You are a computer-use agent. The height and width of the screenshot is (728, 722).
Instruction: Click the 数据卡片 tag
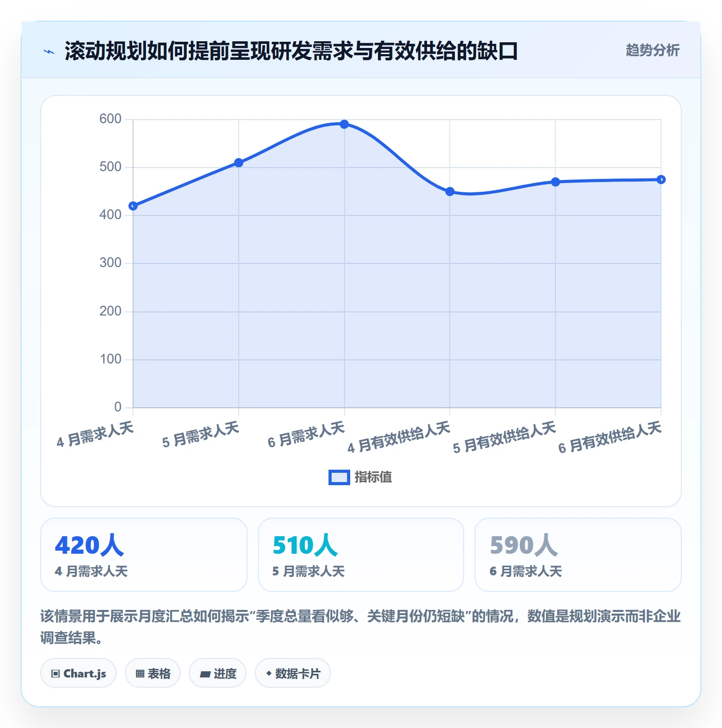pyautogui.click(x=293, y=673)
